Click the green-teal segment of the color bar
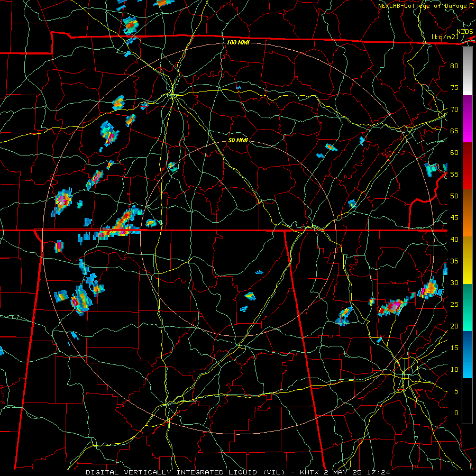 point(467,307)
